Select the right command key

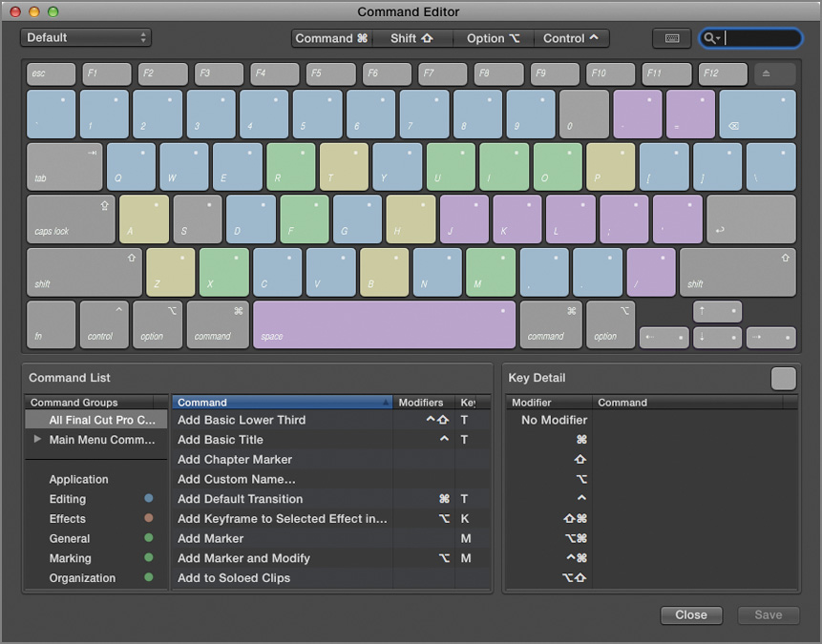[x=551, y=325]
